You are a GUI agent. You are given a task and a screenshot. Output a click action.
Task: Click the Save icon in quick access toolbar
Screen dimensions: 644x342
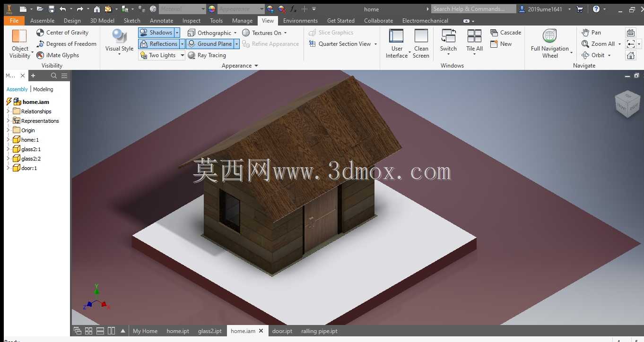52,9
